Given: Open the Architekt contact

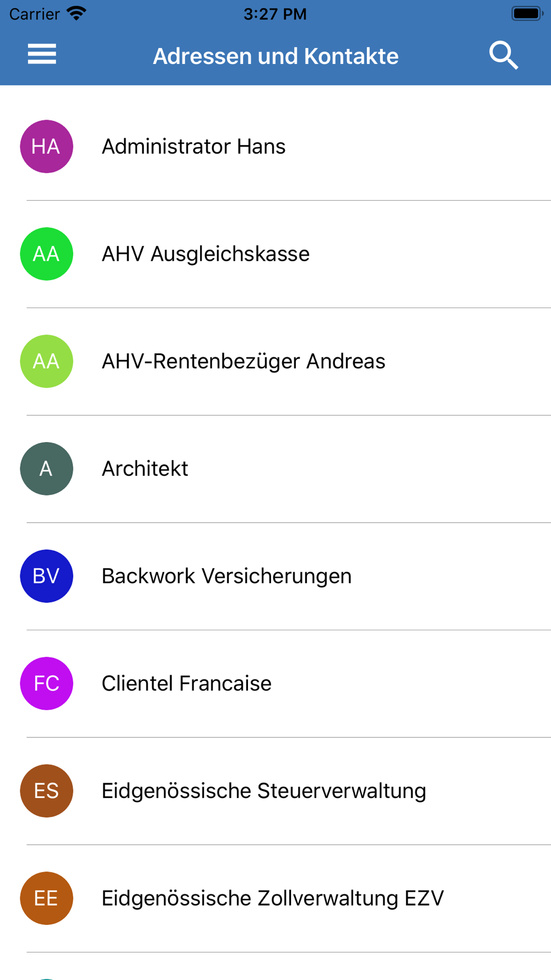Looking at the screenshot, I should click(x=275, y=469).
